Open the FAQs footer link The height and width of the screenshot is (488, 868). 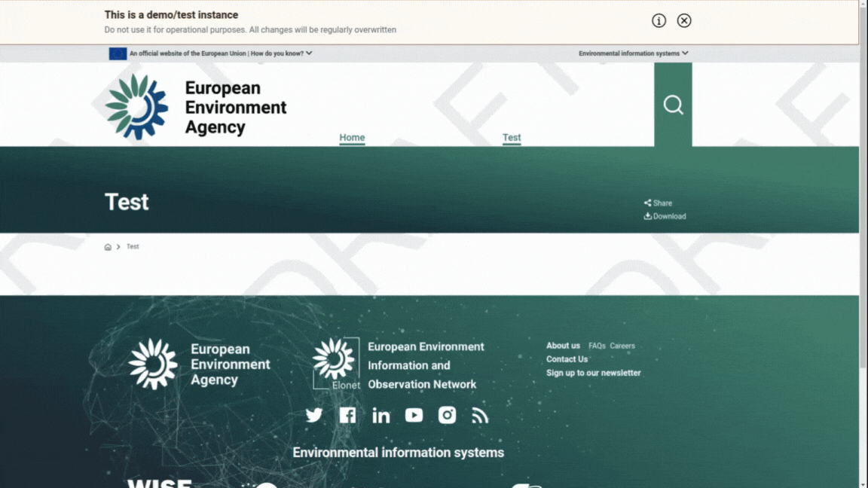(597, 346)
